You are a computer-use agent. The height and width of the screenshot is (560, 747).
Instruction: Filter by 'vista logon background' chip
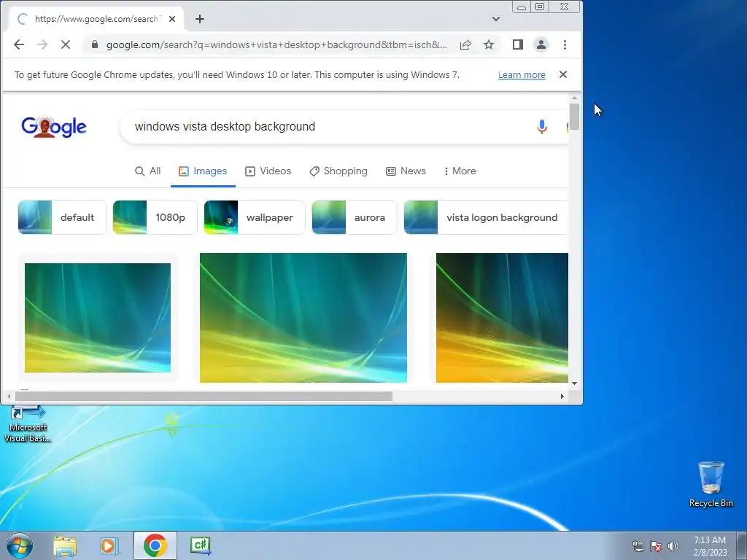tap(486, 217)
